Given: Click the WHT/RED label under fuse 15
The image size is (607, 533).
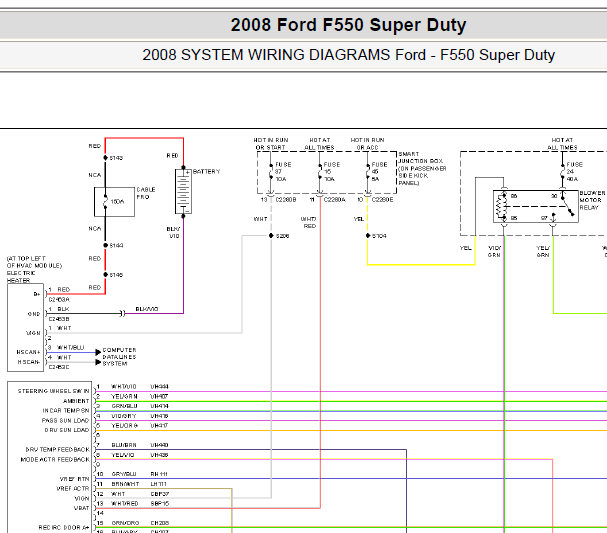Looking at the screenshot, I should [309, 223].
